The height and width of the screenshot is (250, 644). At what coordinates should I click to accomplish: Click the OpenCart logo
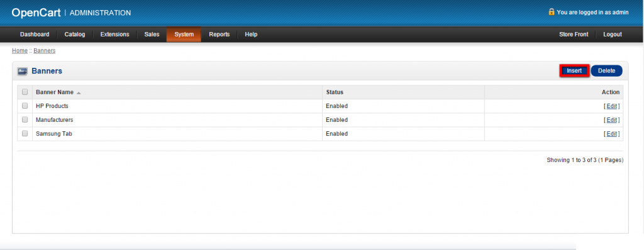(x=36, y=13)
